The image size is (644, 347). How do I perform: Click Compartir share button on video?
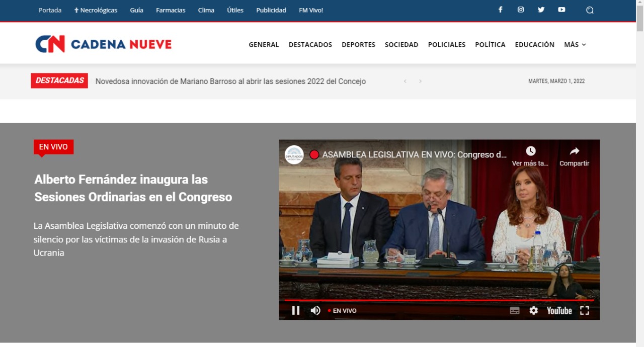pyautogui.click(x=574, y=156)
